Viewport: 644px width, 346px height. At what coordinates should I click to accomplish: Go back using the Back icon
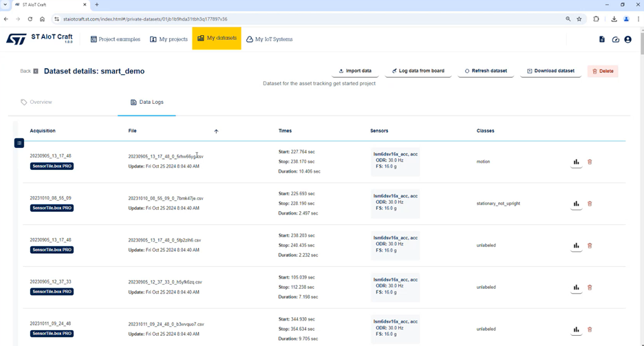point(36,71)
